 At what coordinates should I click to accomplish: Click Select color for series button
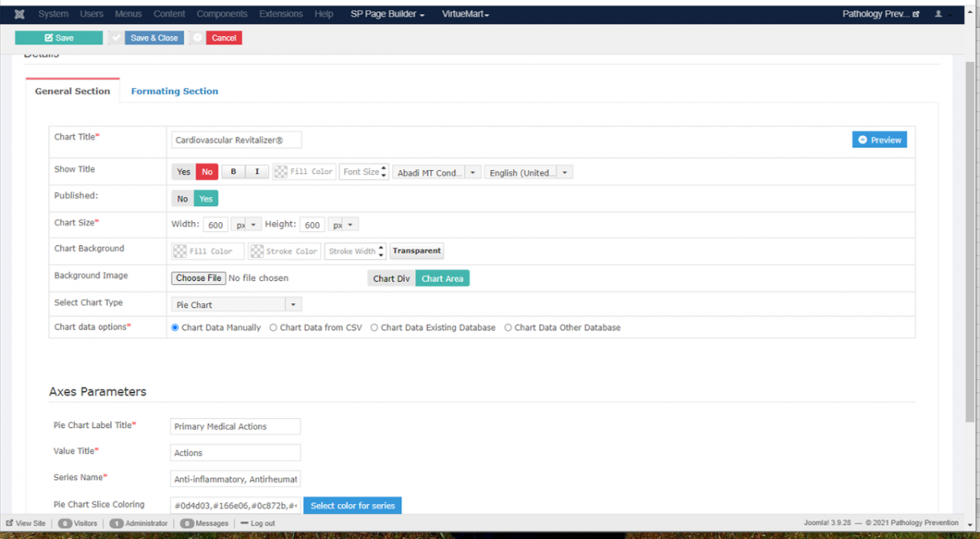352,506
